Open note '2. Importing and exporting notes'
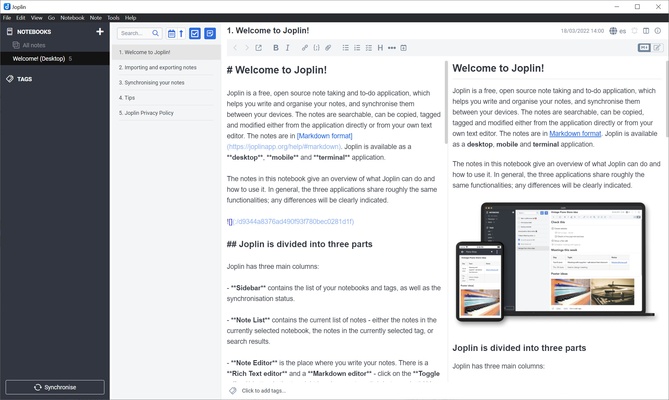Viewport: 669px width, 400px height. point(166,67)
